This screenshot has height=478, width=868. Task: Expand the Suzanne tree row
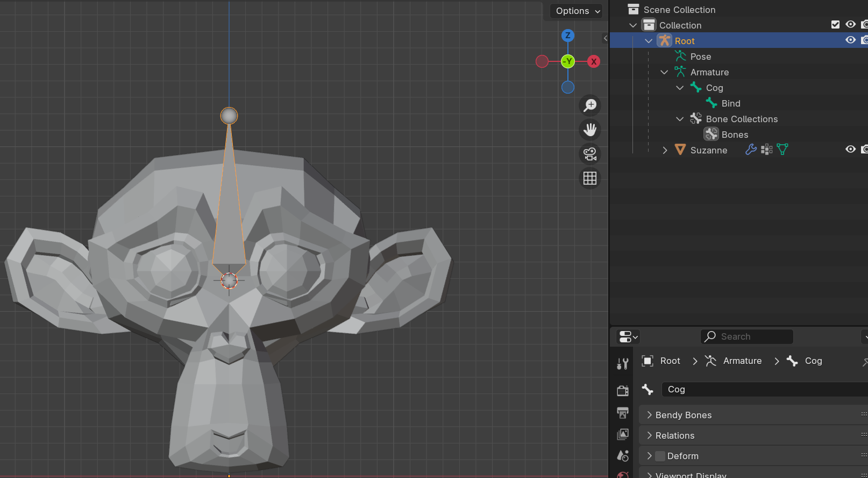tap(665, 150)
